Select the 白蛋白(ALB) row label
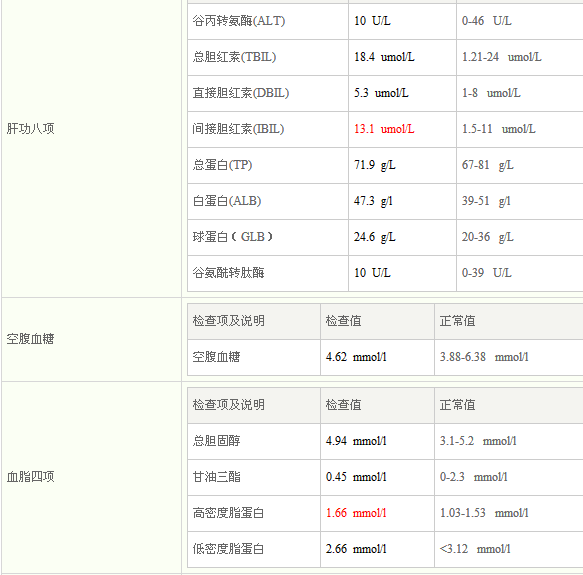The width and height of the screenshot is (583, 575). (227, 201)
